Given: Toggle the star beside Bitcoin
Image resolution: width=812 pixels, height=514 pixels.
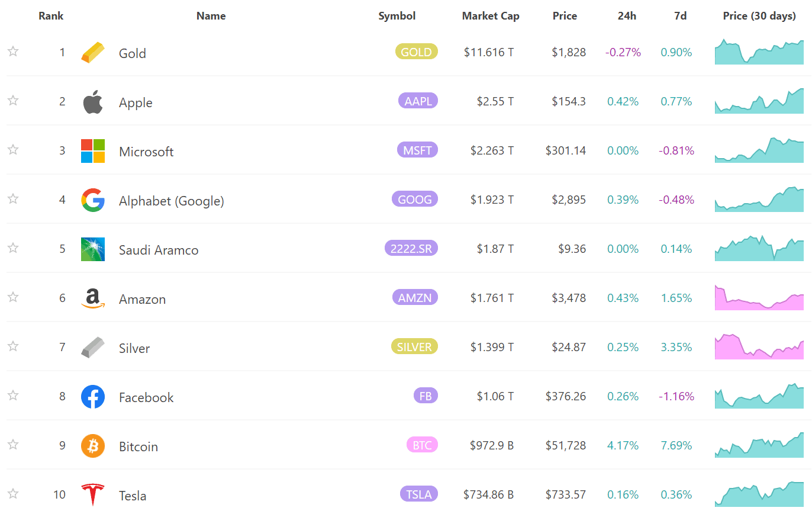Looking at the screenshot, I should 13,445.
